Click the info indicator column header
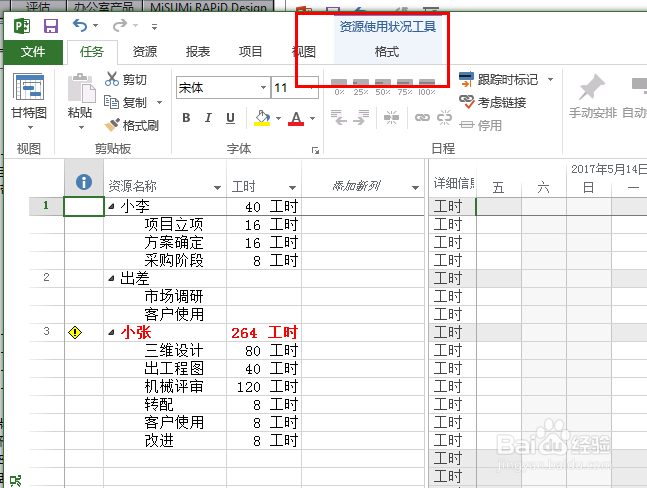 pos(84,182)
